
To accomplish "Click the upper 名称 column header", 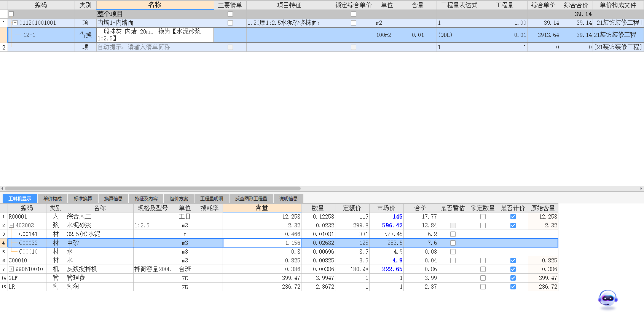I will [155, 5].
